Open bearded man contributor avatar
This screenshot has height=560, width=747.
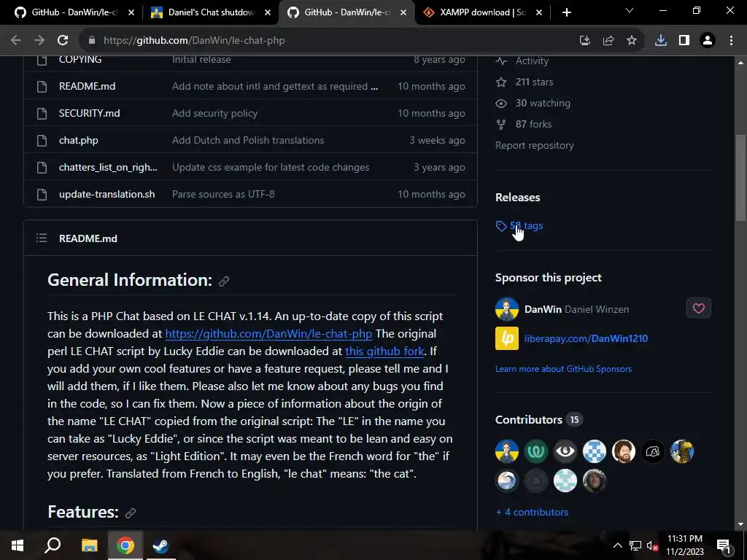624,451
